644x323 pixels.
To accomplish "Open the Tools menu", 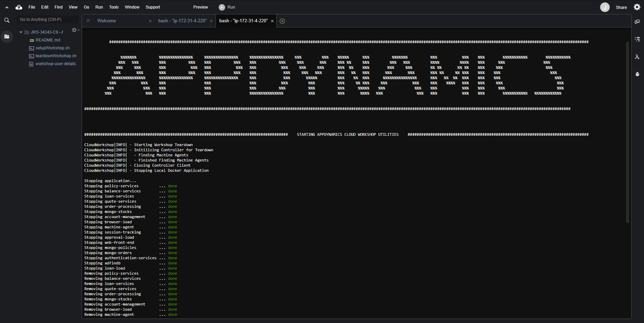I will coord(113,7).
